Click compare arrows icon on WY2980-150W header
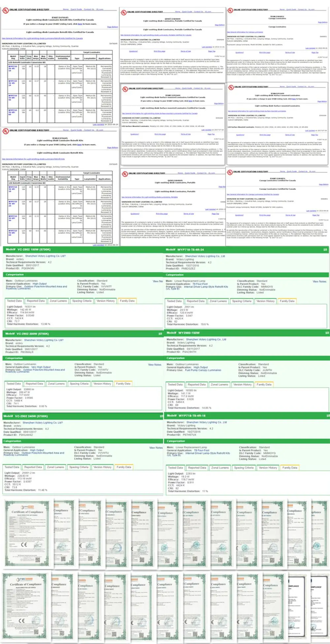 327,333
